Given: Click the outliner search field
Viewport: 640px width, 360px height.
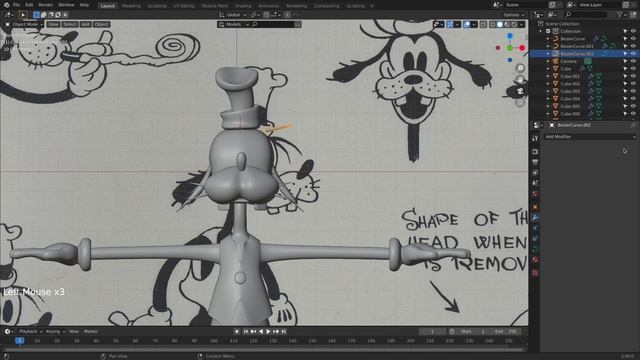Looking at the screenshot, I should tap(586, 15).
